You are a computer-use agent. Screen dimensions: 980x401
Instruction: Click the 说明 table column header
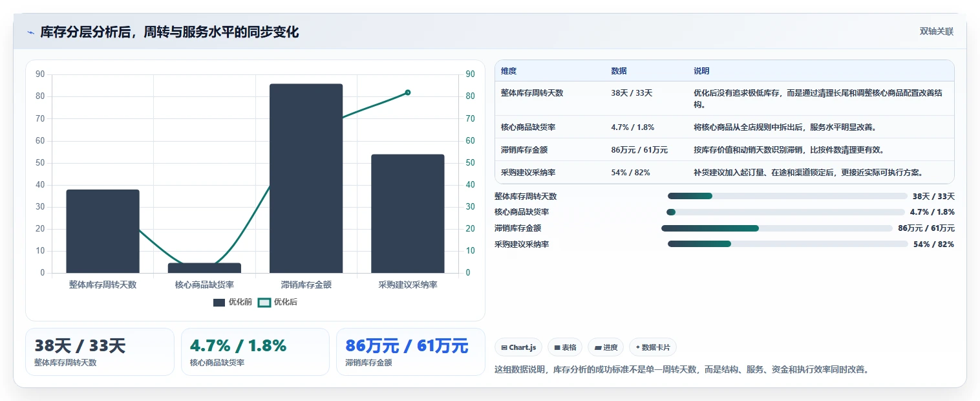[x=701, y=71]
